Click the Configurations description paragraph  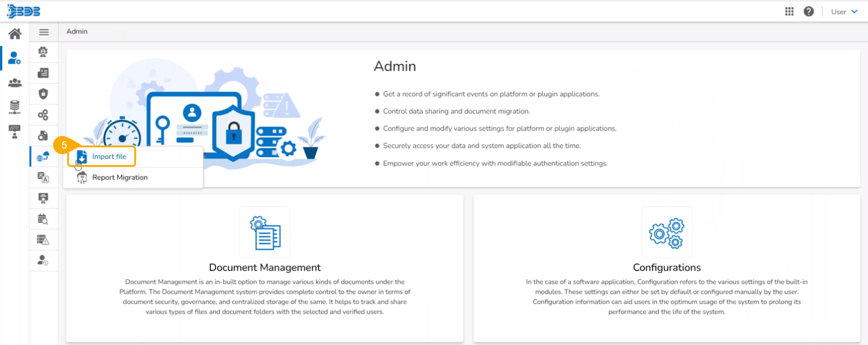coord(667,296)
